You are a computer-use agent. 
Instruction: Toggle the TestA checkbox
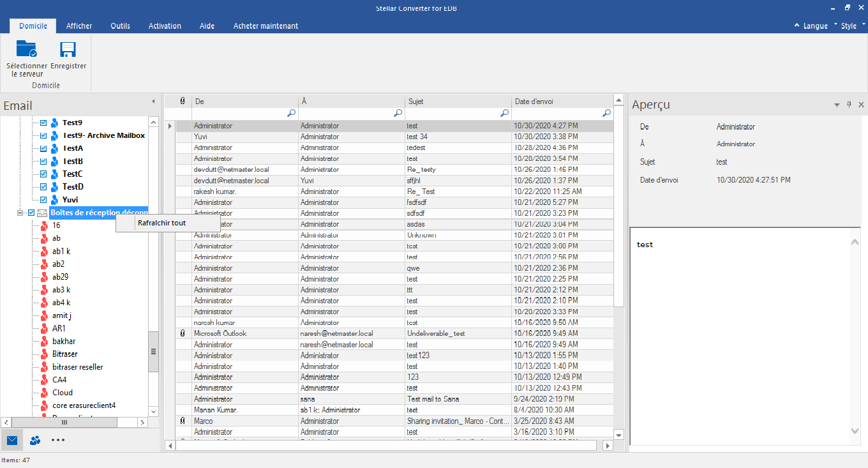coord(43,148)
